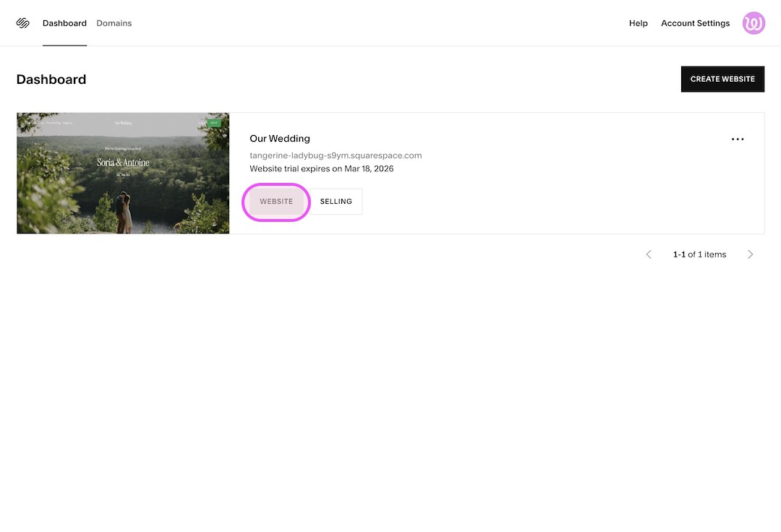Click the green RSVP badge on the site preview

pyautogui.click(x=214, y=123)
